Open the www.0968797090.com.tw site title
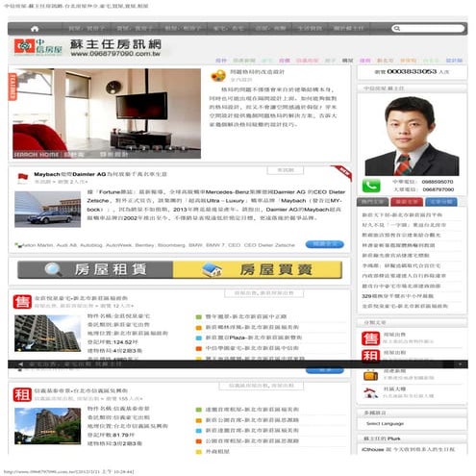This screenshot has width=476, height=476. click(x=115, y=54)
